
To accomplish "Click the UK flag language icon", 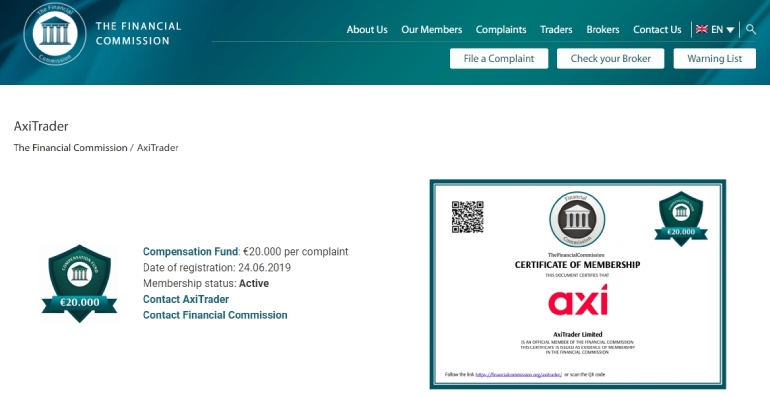I will coord(702,29).
